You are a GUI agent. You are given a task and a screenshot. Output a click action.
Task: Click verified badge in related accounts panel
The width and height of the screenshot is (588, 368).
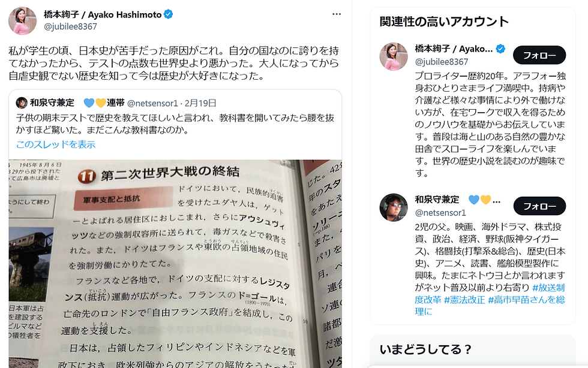point(500,49)
